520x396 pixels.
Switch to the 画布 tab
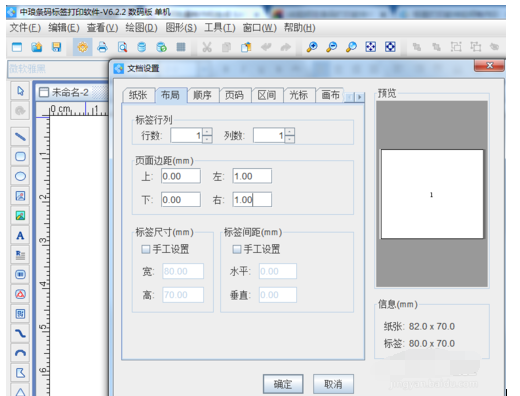click(x=330, y=95)
